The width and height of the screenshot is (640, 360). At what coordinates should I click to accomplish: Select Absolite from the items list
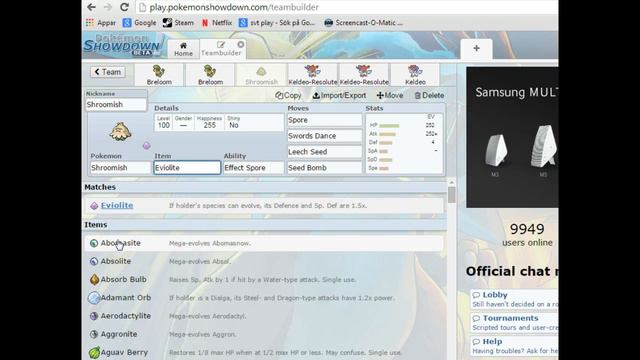[x=264, y=261]
